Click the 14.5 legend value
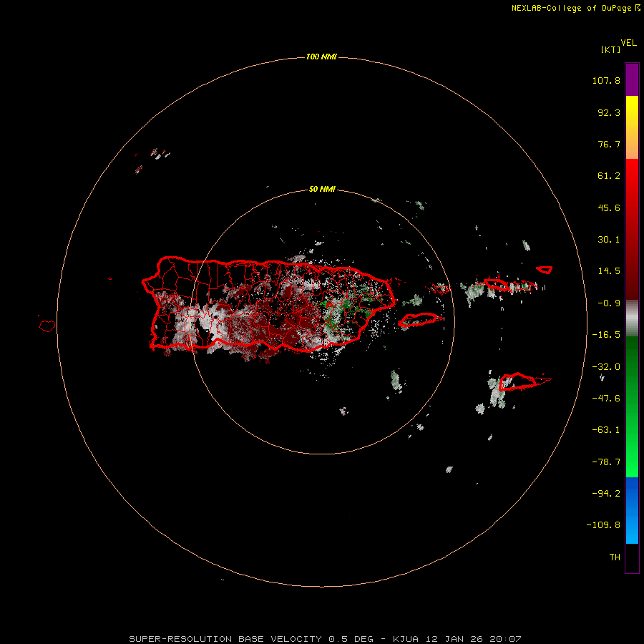 pos(609,271)
